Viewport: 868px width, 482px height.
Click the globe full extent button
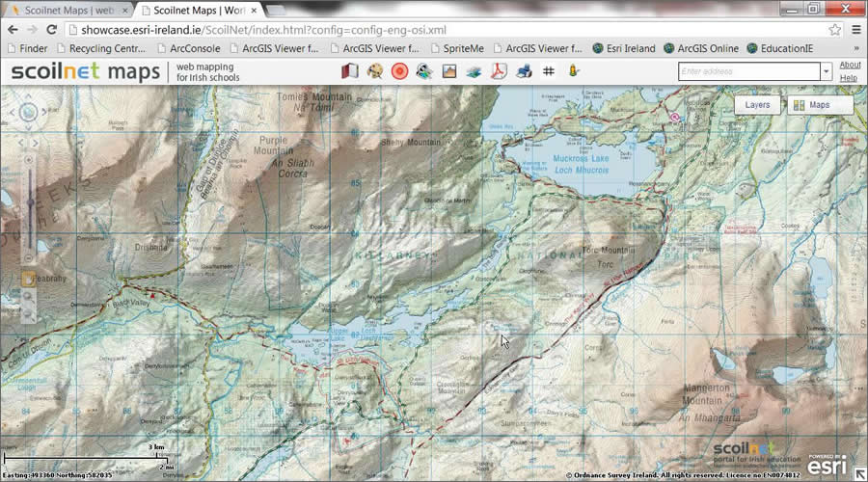[x=28, y=113]
